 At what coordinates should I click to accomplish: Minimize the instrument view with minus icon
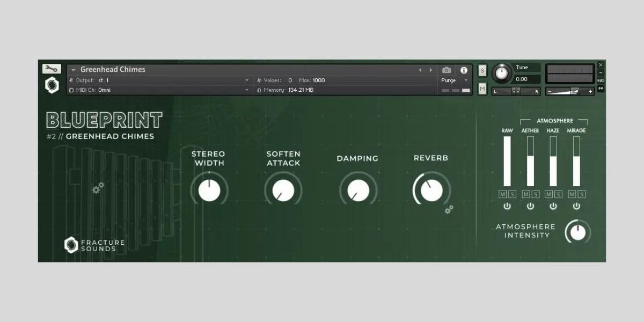pyautogui.click(x=601, y=73)
